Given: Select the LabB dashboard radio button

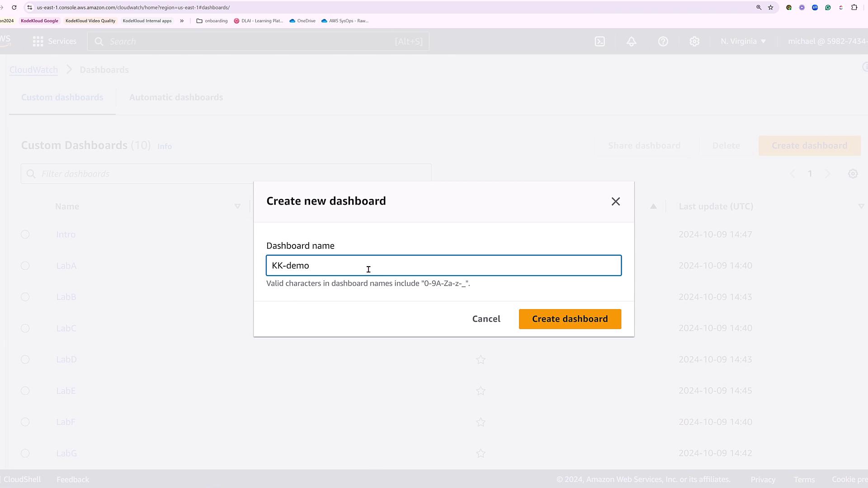Looking at the screenshot, I should pos(25,297).
